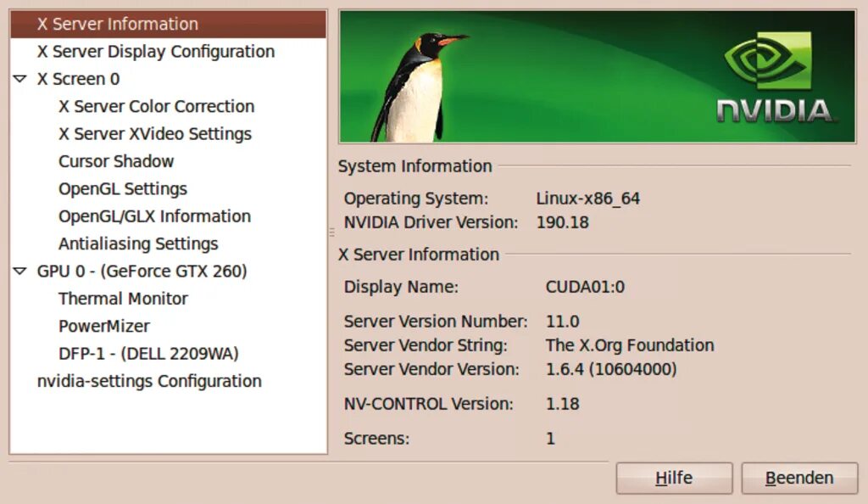
Task: Click the Hilfe button
Action: 674,478
